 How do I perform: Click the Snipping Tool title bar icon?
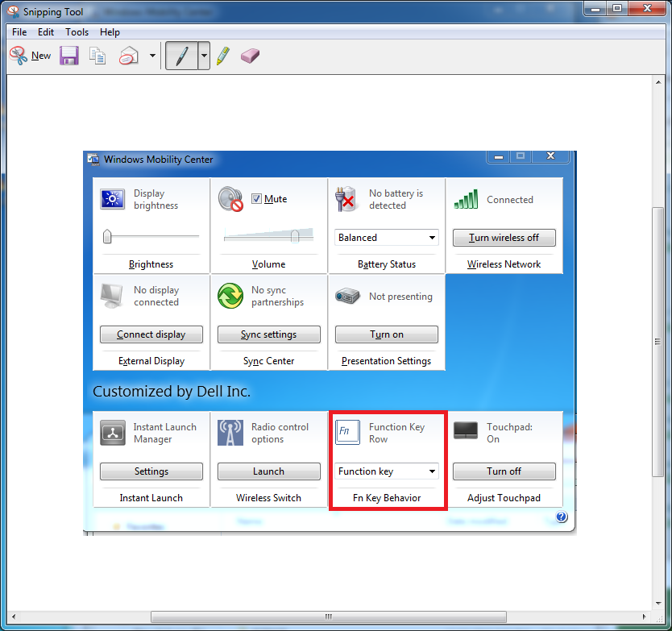(13, 11)
